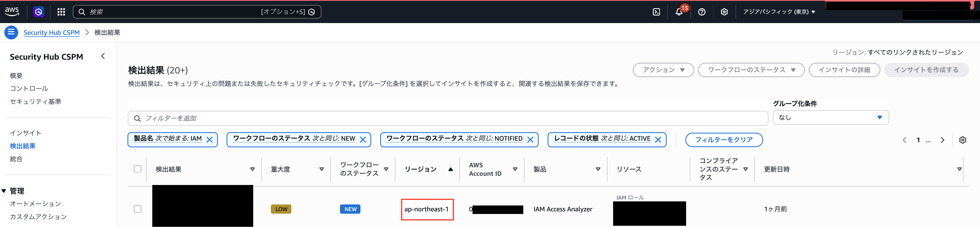Open ワークフローのステータス column header arrow
Viewport: 980px width, 227px height.
pyautogui.click(x=386, y=170)
